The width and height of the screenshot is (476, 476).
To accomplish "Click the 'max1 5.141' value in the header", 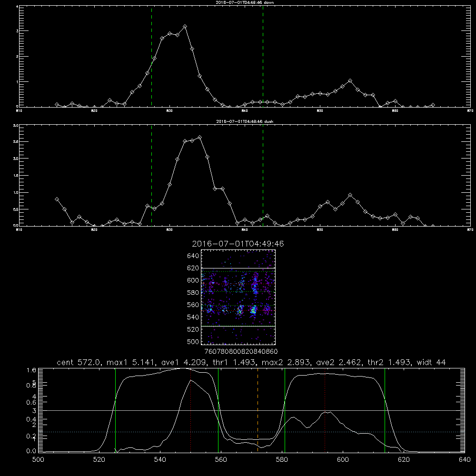I will coord(129,362).
